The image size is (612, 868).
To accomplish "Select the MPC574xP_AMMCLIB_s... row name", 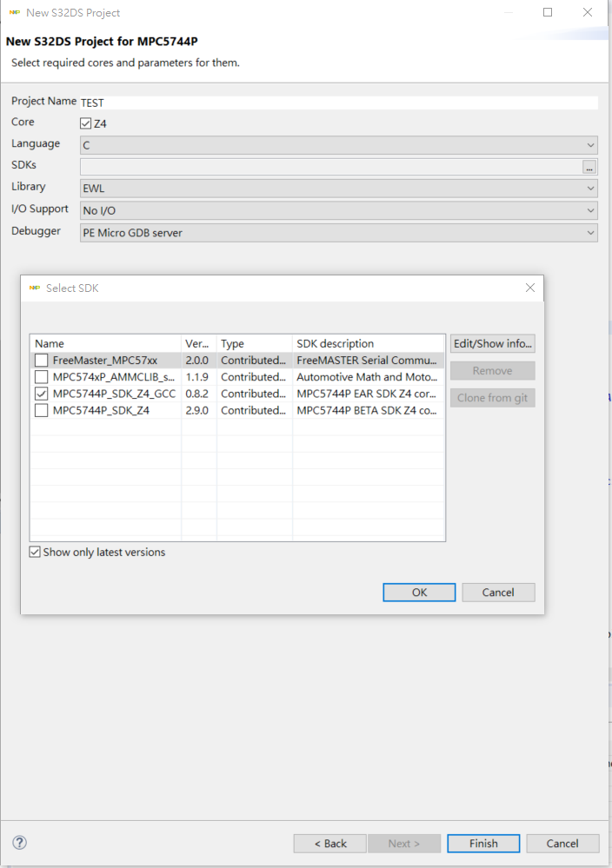I will click(114, 377).
